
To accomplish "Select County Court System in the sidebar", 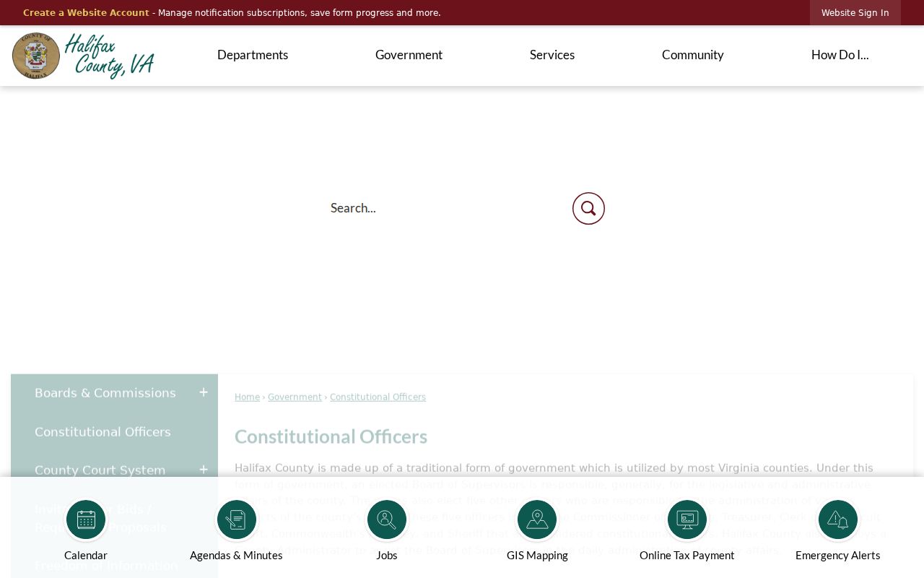I will click(100, 470).
